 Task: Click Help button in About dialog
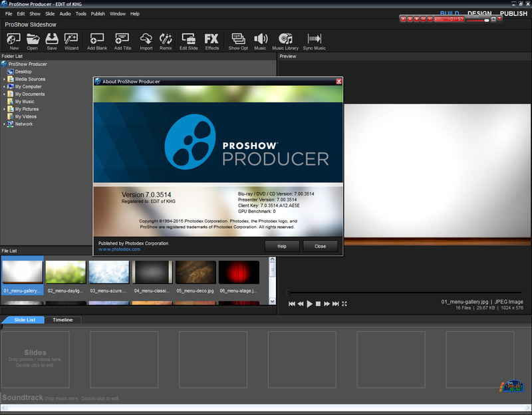click(282, 246)
